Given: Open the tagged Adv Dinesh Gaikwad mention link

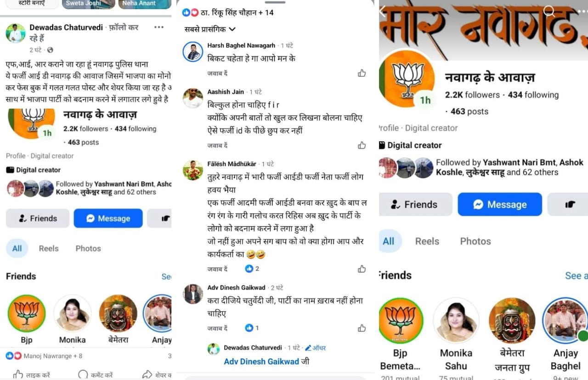Looking at the screenshot, I should coord(261,361).
